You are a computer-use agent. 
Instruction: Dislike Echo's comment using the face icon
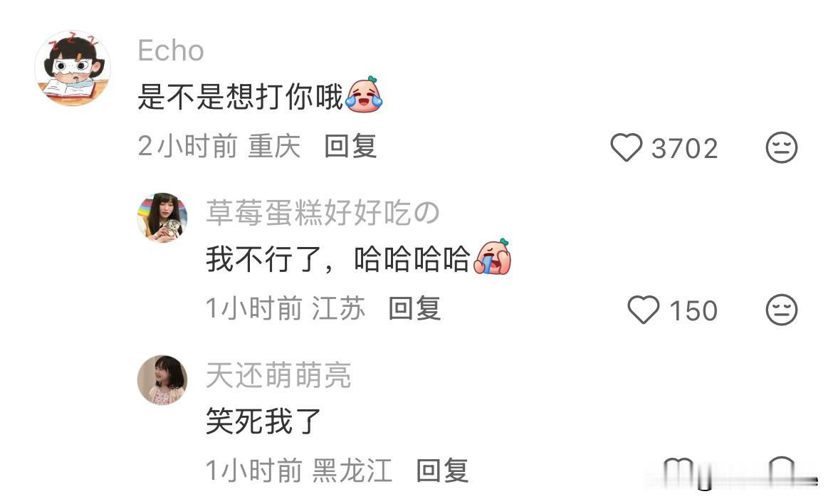[782, 147]
